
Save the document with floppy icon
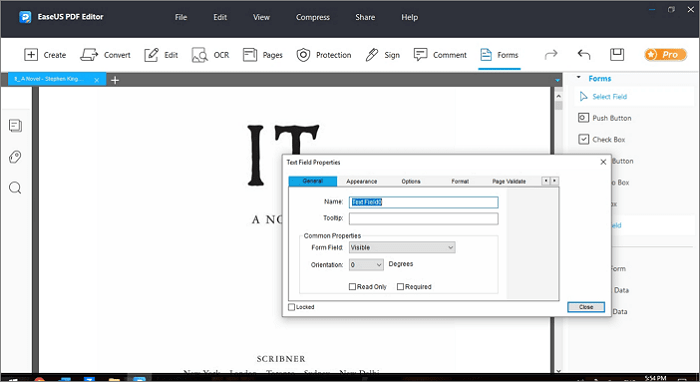(x=617, y=54)
